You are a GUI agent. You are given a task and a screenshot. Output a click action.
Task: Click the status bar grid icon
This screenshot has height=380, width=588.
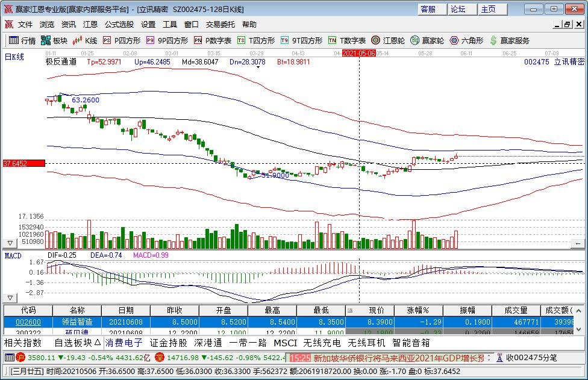(x=10, y=358)
